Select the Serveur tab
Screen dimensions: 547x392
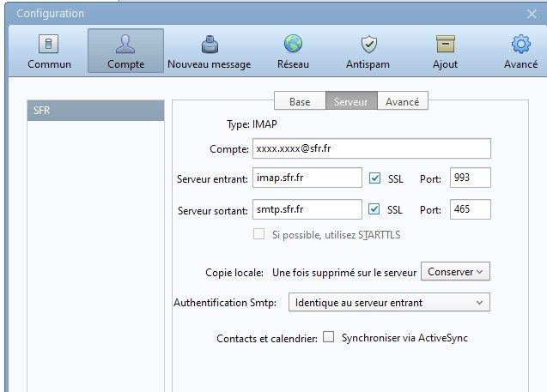click(x=350, y=101)
